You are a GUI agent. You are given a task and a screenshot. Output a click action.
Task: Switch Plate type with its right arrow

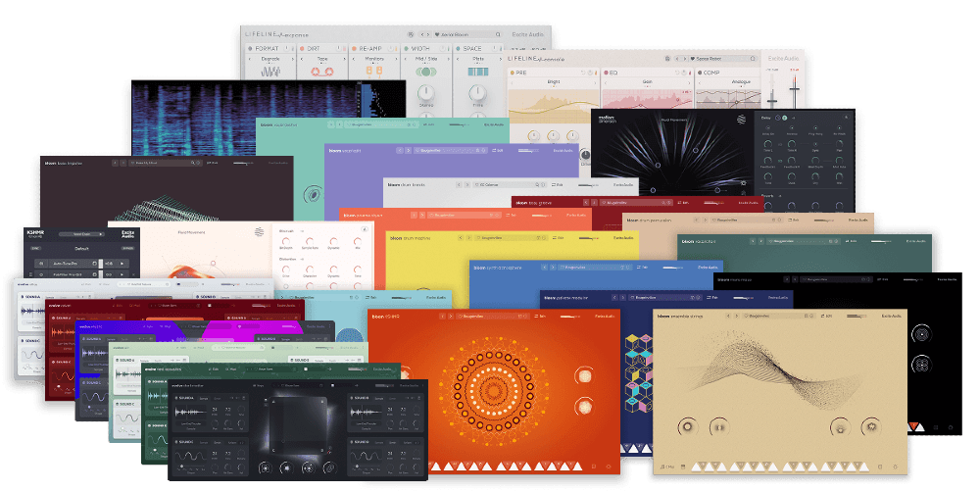(x=500, y=59)
